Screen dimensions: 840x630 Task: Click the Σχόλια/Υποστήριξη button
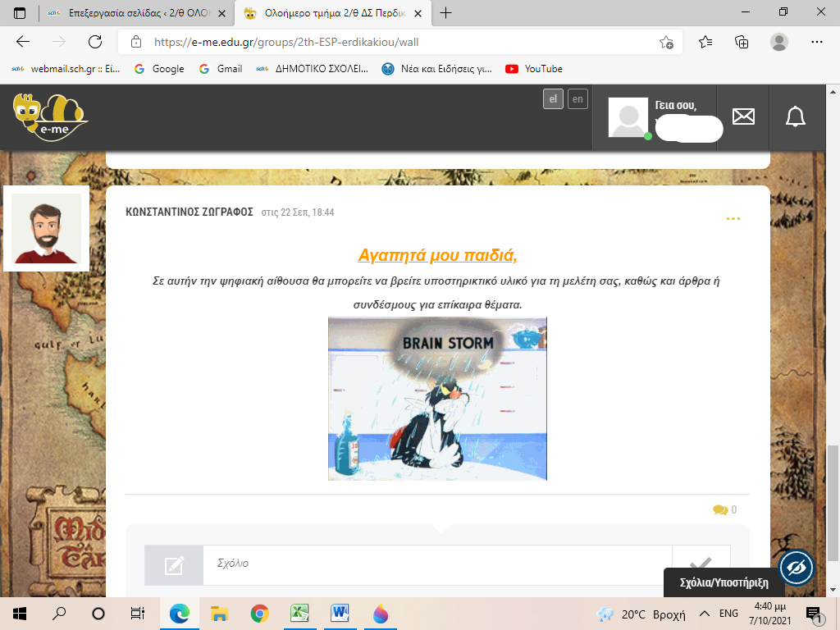tap(724, 583)
